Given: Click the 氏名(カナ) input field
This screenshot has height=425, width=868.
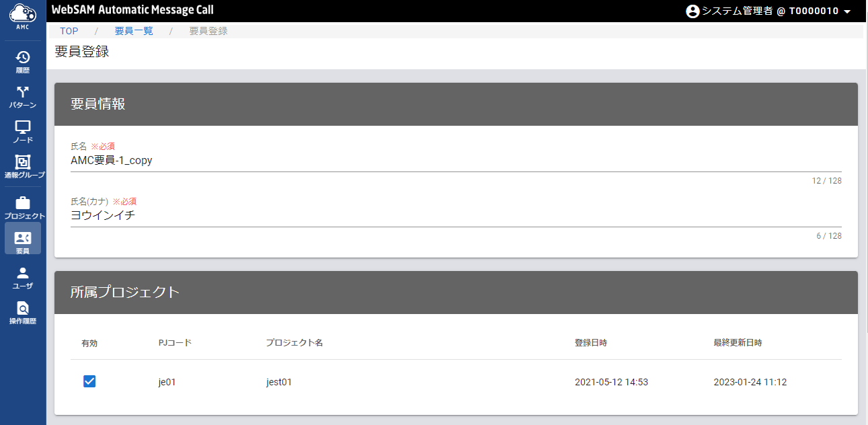Looking at the screenshot, I should point(456,216).
